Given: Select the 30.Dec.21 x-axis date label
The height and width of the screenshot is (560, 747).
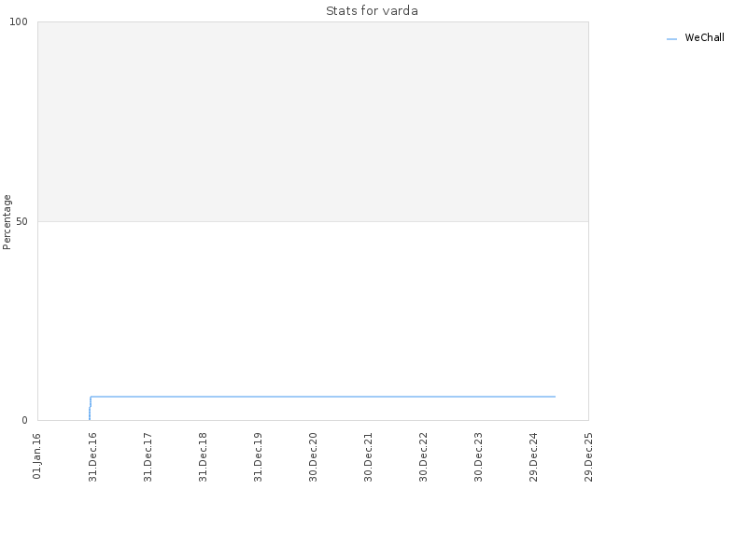Looking at the screenshot, I should pyautogui.click(x=368, y=456).
